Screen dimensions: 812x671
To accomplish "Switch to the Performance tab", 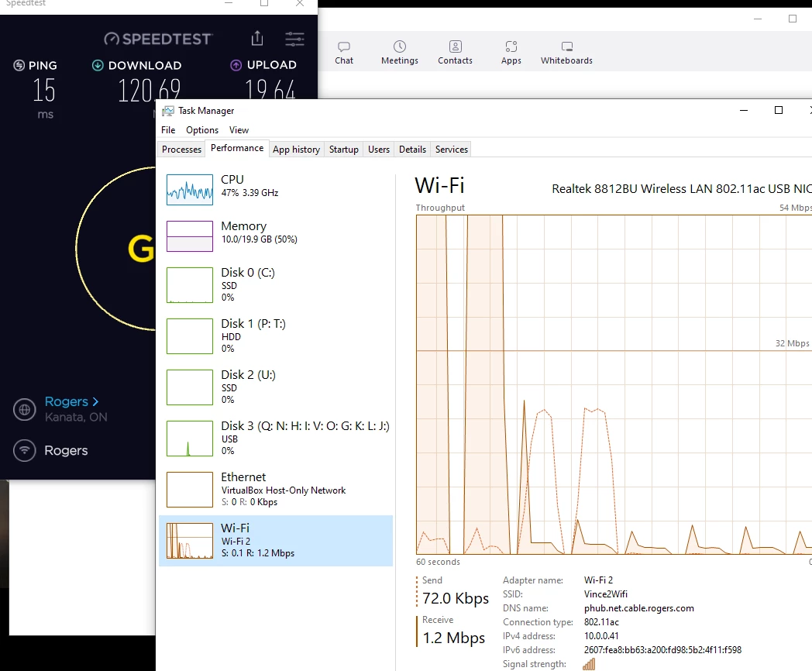I will (236, 148).
